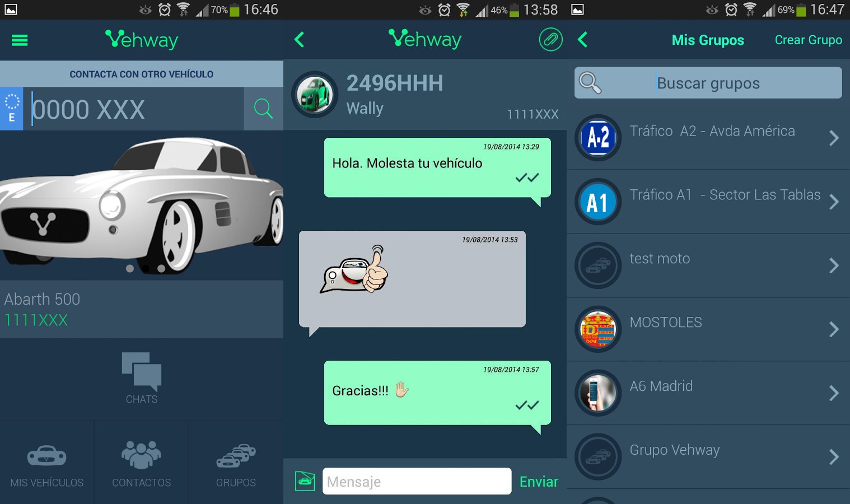Image resolution: width=850 pixels, height=504 pixels.
Task: Focus the Mensaje text input
Action: [417, 482]
